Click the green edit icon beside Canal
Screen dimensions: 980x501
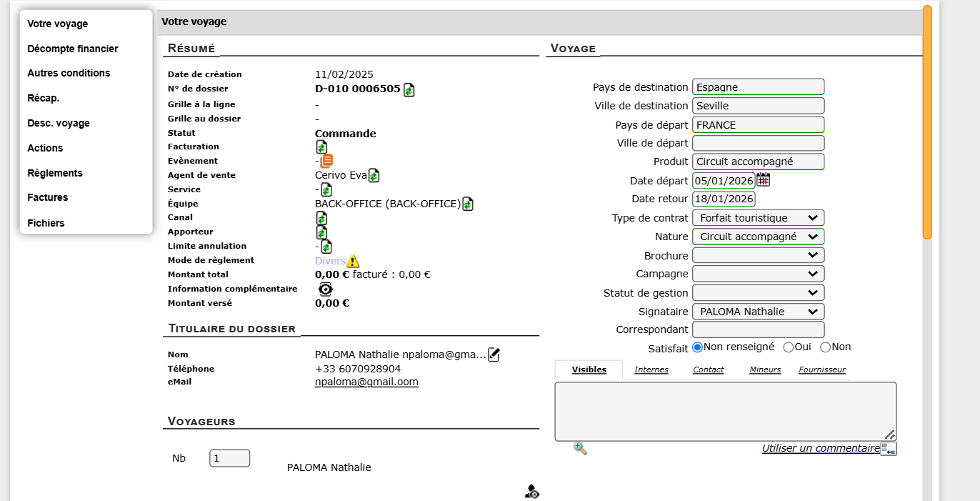321,218
